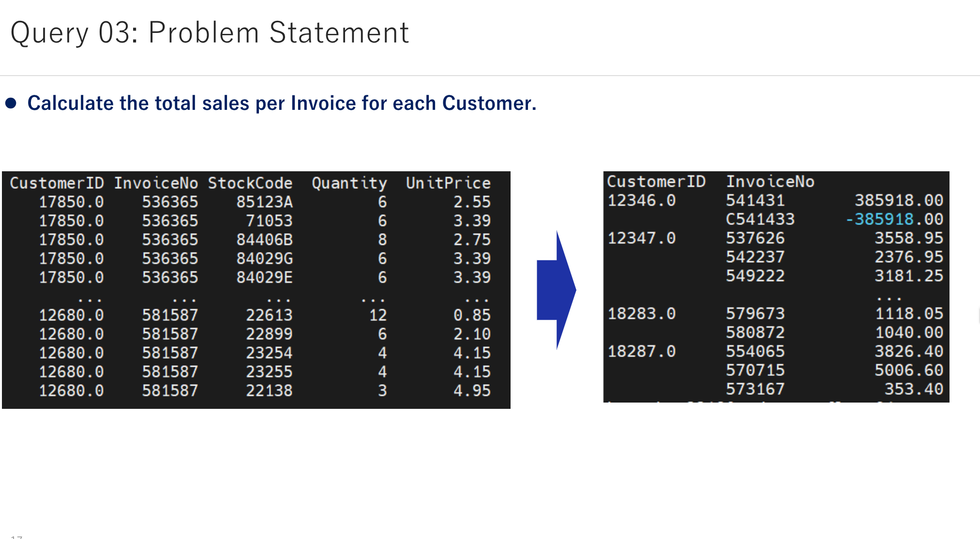Select the InvoiceNo column header in the right table
This screenshot has height=539, width=980.
pyautogui.click(x=770, y=181)
